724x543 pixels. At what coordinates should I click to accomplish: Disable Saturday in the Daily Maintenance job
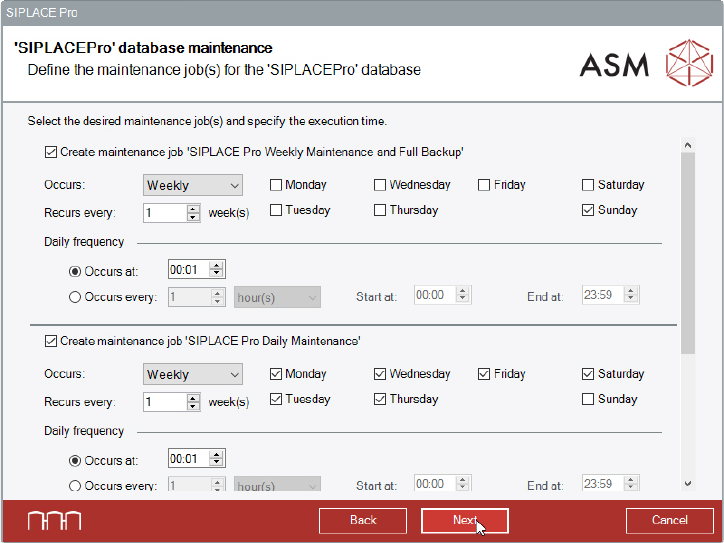[x=589, y=374]
